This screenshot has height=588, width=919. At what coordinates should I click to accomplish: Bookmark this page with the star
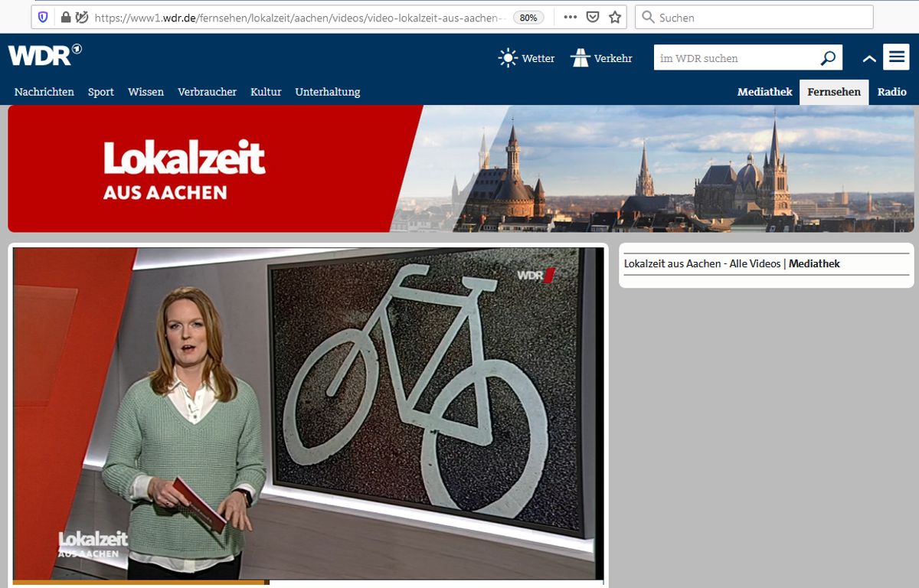pos(615,17)
